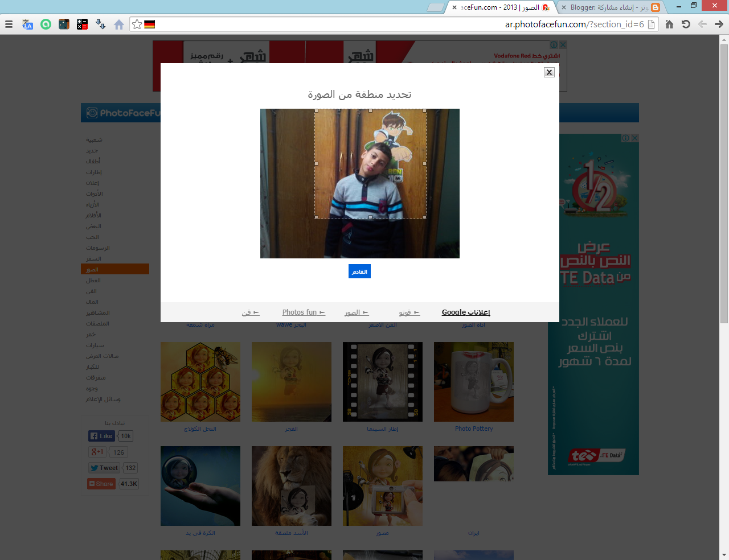Open the فوتو ad link in dialog

coord(409,312)
